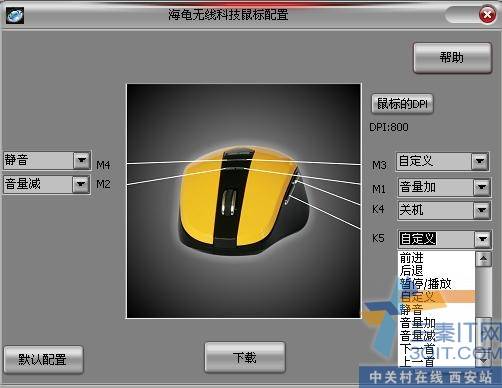Click the 下载 download button
The image size is (502, 388).
tap(245, 358)
